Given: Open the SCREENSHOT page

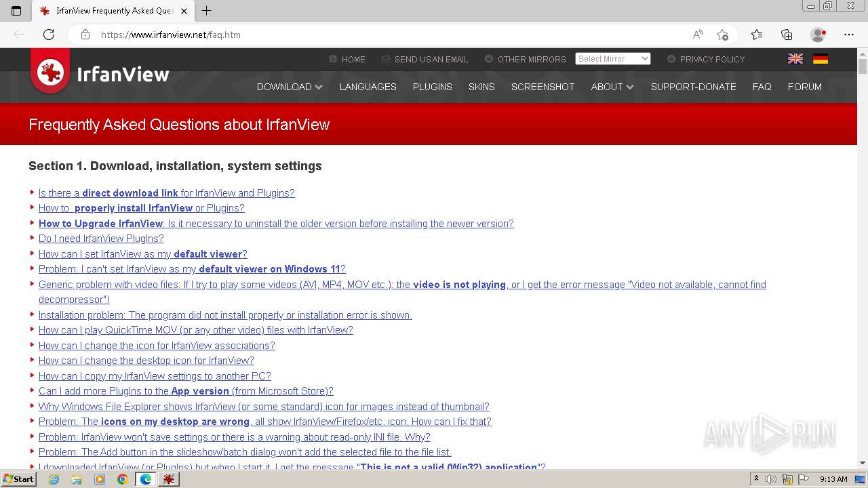Looking at the screenshot, I should point(543,87).
